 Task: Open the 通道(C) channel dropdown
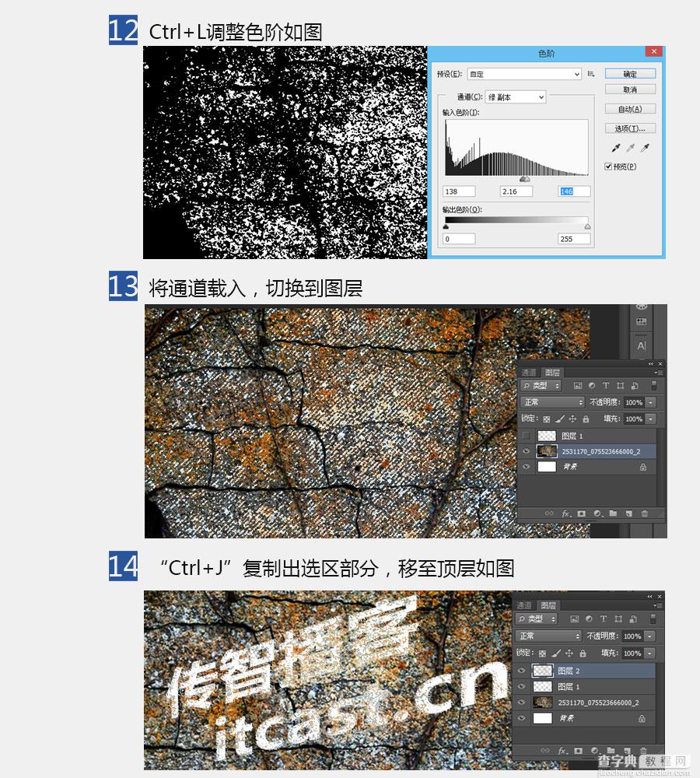[515, 97]
